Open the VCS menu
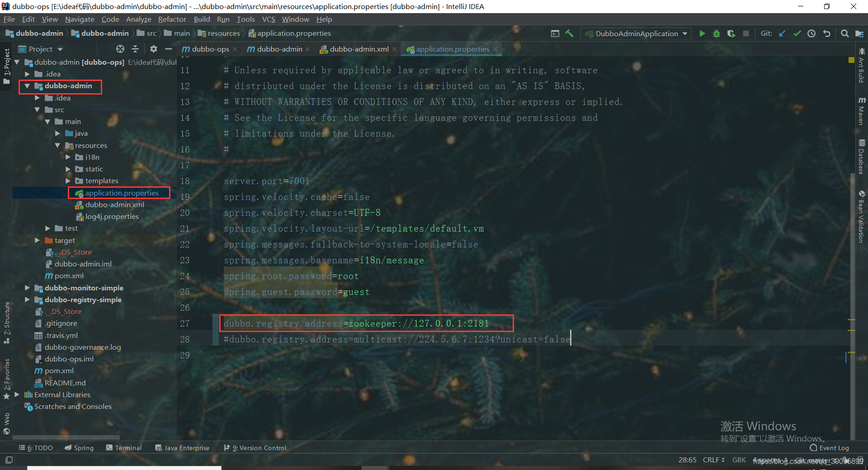Image resolution: width=868 pixels, height=470 pixels. tap(269, 19)
